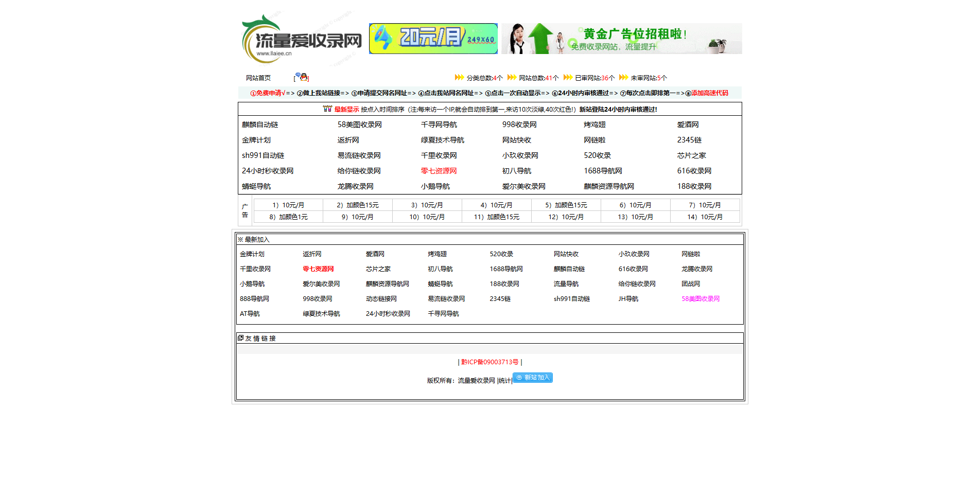The height and width of the screenshot is (480, 980).
Task: Open the 黔ICP备09003713号 record link
Action: (489, 361)
